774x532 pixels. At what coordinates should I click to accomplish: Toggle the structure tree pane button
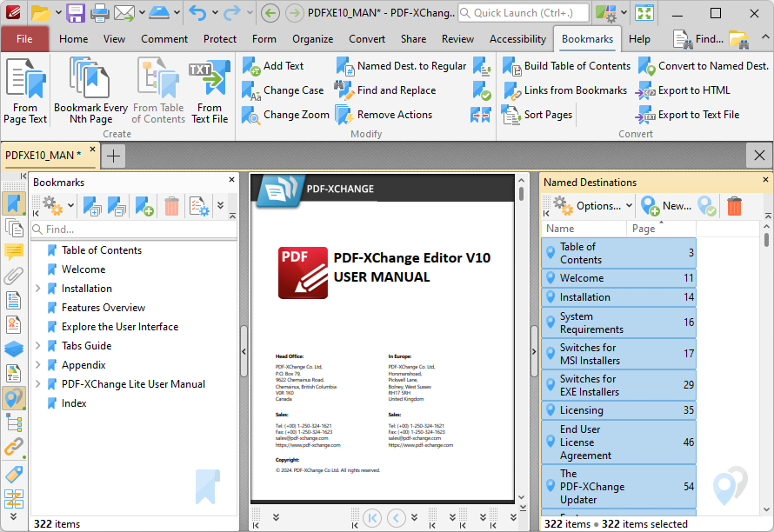(14, 422)
